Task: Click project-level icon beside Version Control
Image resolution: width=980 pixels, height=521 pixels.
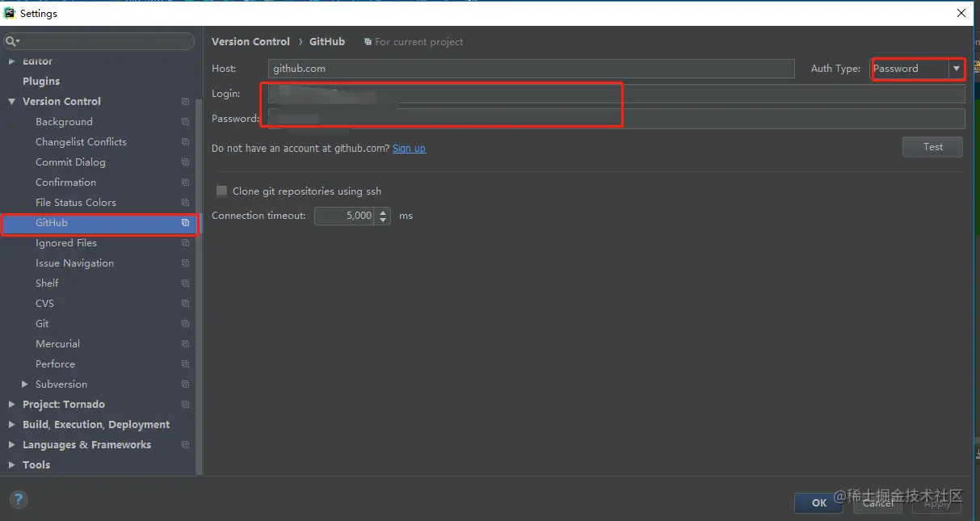Action: point(185,102)
